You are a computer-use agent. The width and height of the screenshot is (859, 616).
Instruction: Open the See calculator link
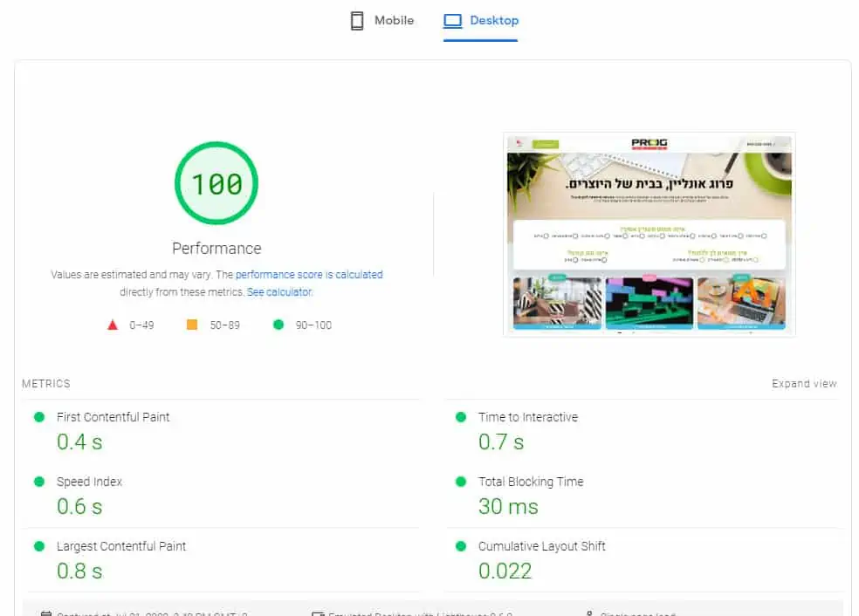click(279, 291)
